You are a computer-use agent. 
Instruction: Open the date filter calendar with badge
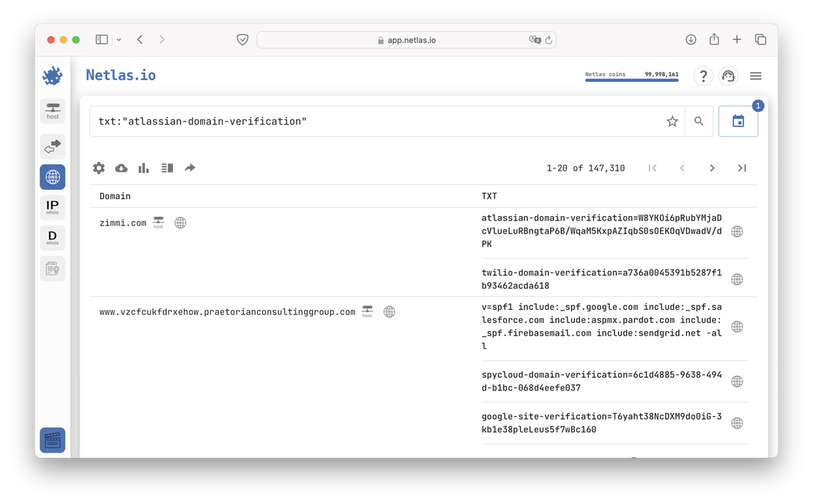pyautogui.click(x=738, y=121)
